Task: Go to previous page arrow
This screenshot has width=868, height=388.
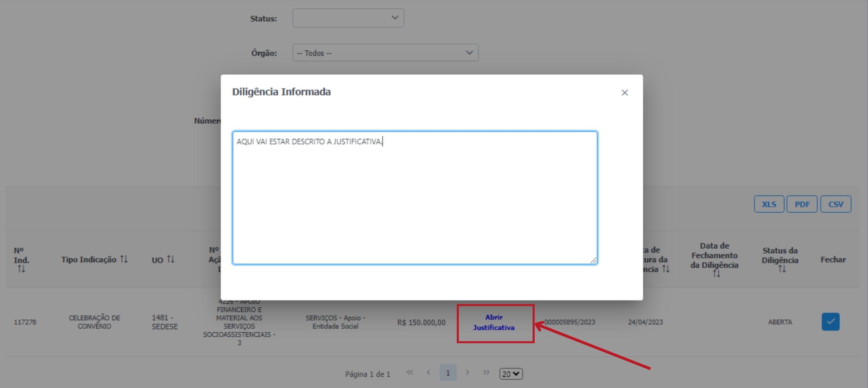Action: tap(428, 373)
